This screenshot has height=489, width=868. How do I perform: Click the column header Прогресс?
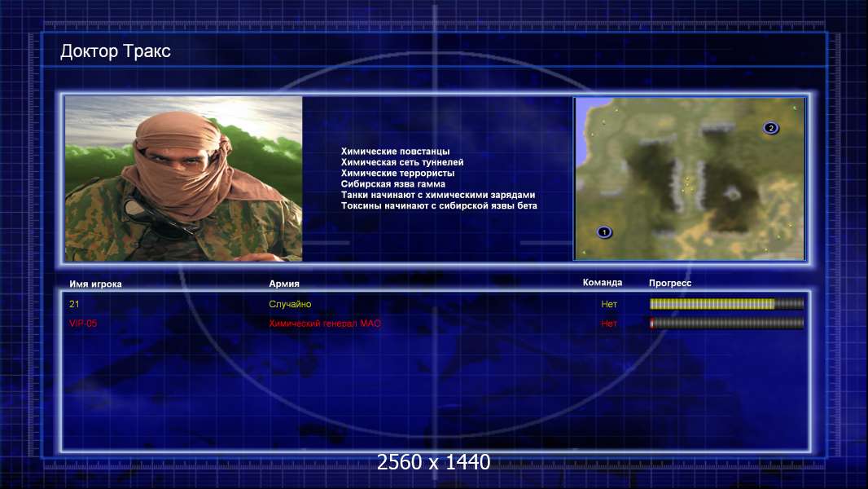[670, 283]
